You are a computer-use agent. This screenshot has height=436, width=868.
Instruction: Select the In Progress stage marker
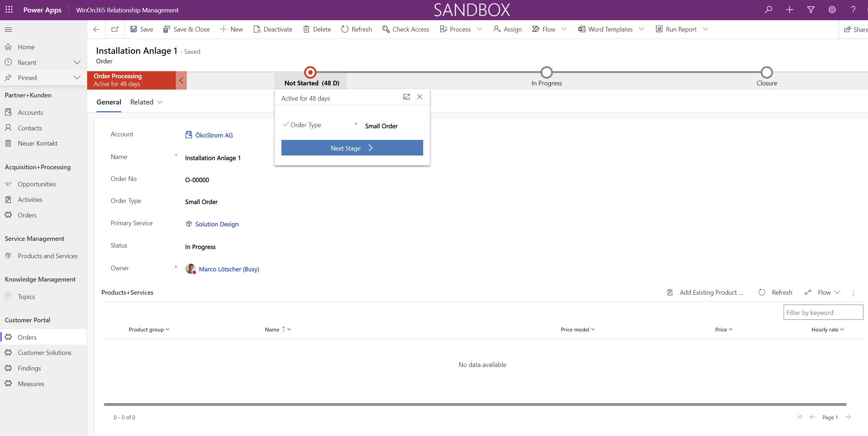point(547,72)
